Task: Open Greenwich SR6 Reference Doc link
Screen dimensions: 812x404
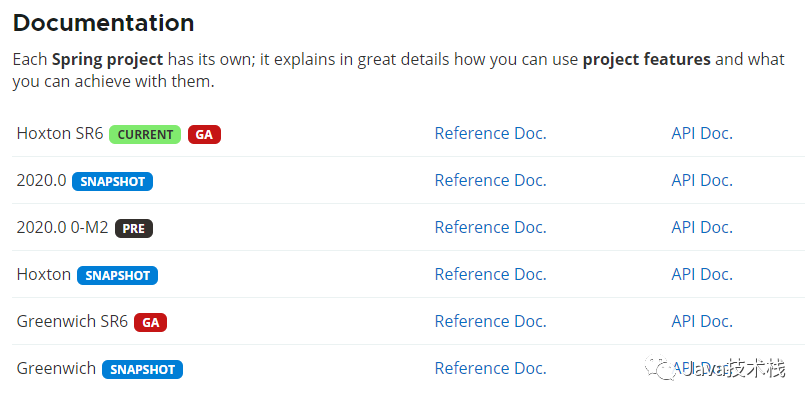Action: [490, 321]
